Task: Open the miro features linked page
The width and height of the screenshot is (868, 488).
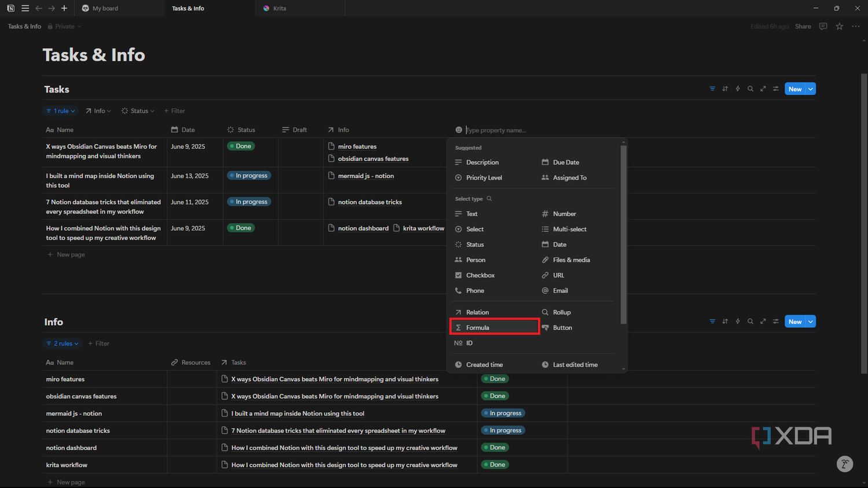Action: point(357,147)
